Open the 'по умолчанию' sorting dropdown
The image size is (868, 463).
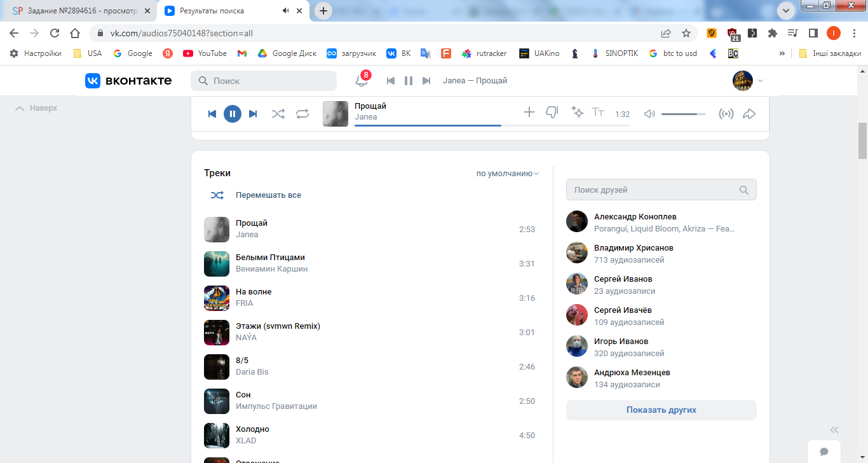coord(507,173)
